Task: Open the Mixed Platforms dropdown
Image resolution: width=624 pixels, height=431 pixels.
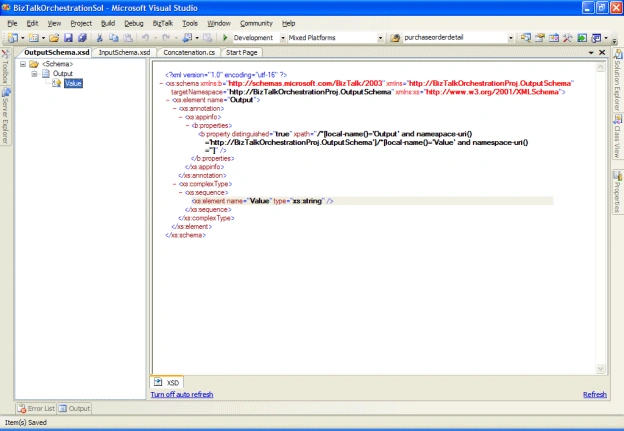Action: pyautogui.click(x=380, y=38)
